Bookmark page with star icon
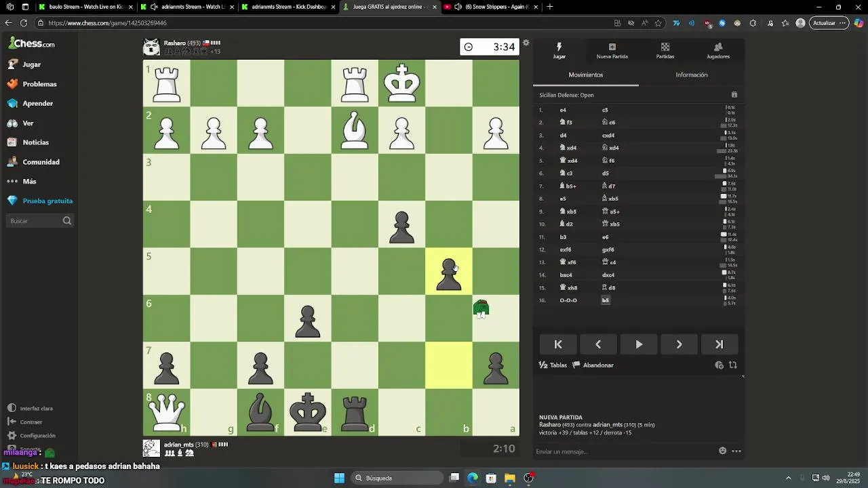 click(x=658, y=23)
